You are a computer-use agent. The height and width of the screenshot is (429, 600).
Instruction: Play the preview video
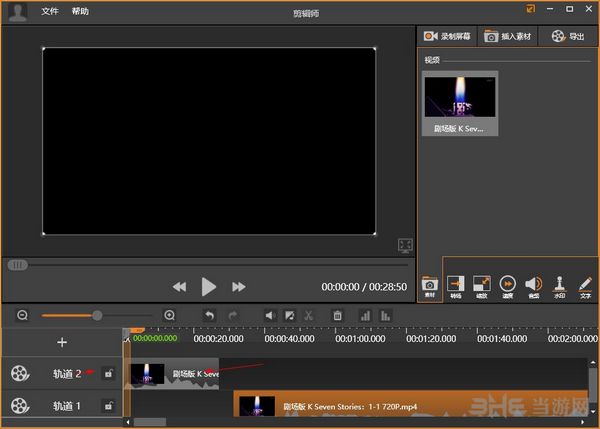(209, 287)
